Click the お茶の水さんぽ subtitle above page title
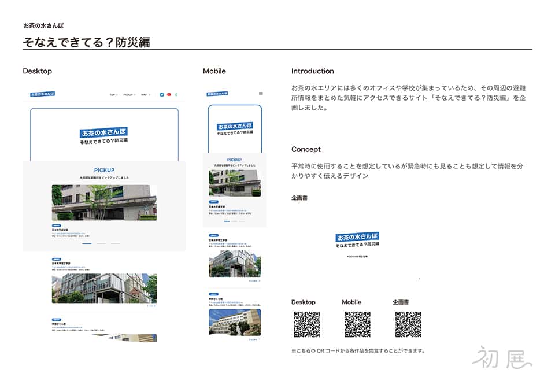Image resolution: width=555 pixels, height=392 pixels. click(43, 25)
